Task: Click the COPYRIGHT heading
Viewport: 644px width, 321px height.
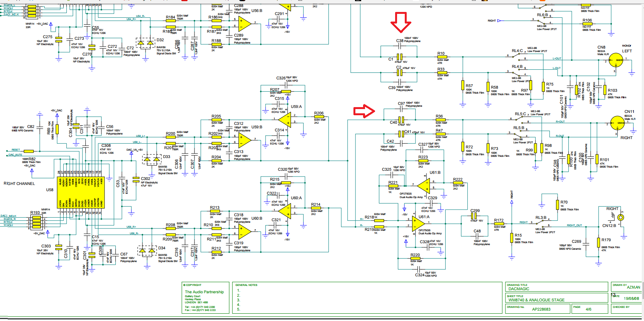Action: [x=192, y=285]
